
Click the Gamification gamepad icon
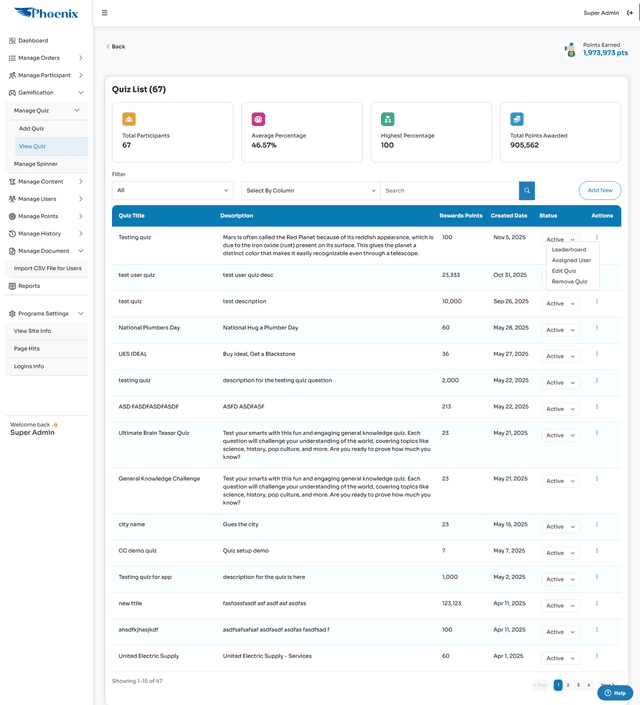click(12, 93)
